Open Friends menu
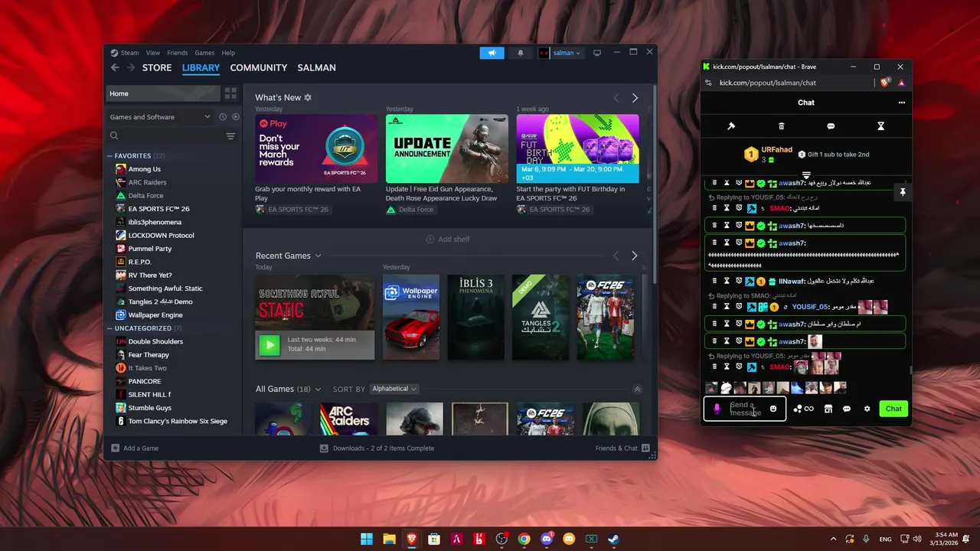Viewport: 980px width, 551px height. (177, 53)
